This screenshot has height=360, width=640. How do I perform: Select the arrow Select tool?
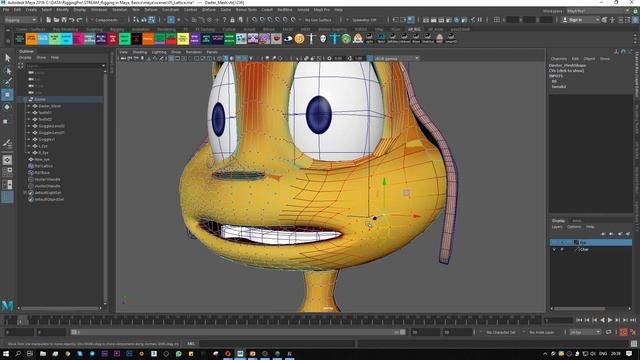7,58
